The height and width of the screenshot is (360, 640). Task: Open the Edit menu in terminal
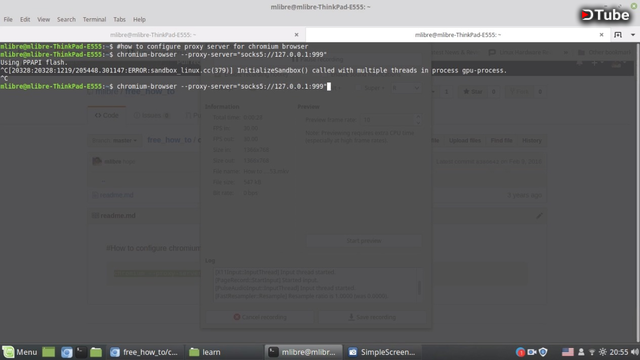coord(25,19)
